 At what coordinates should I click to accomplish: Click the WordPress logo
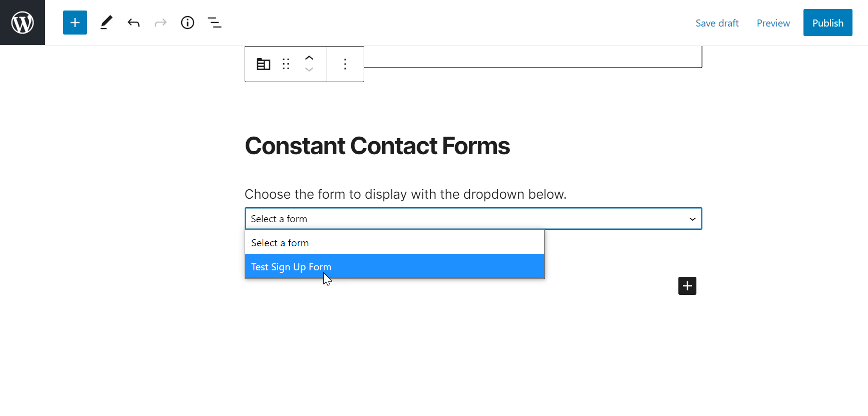click(x=22, y=22)
